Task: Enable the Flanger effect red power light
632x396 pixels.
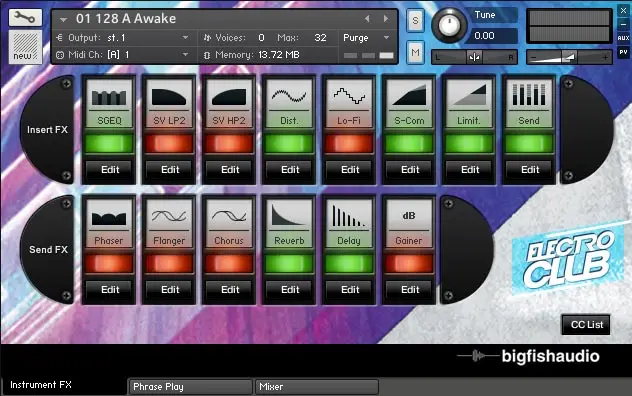Action: pos(169,264)
